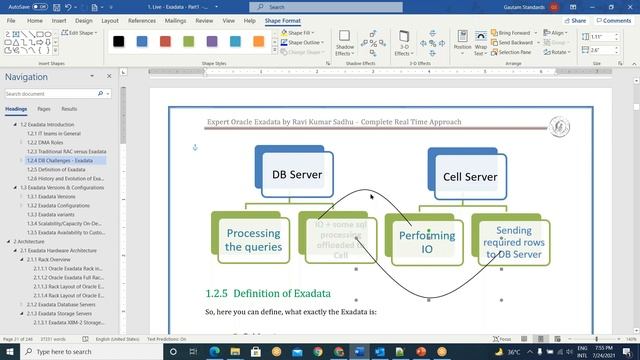Open File Explorer from the taskbar
Image resolution: width=640 pixels, height=360 pixels.
235,351
